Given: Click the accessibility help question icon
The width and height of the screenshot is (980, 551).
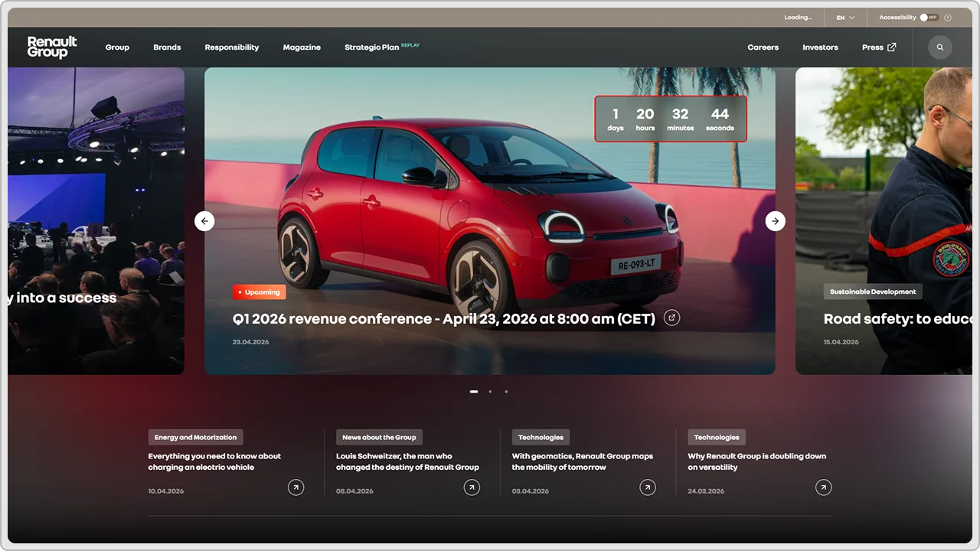Looking at the screenshot, I should point(948,18).
